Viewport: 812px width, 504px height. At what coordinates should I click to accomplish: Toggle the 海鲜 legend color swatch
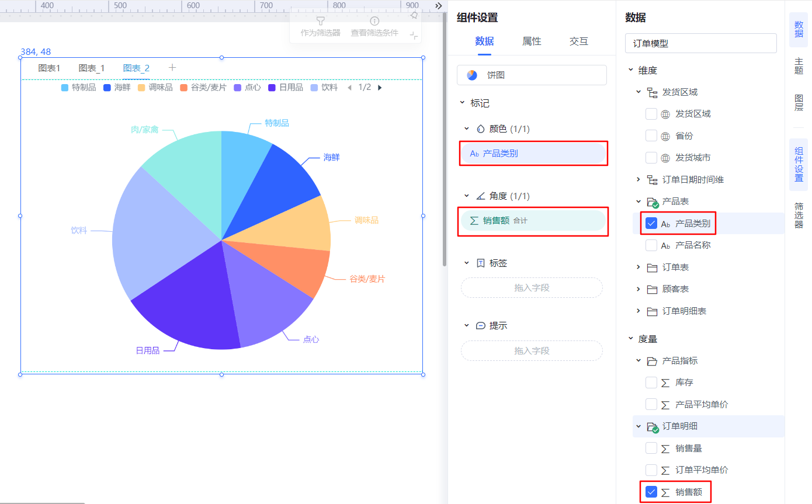[x=107, y=88]
